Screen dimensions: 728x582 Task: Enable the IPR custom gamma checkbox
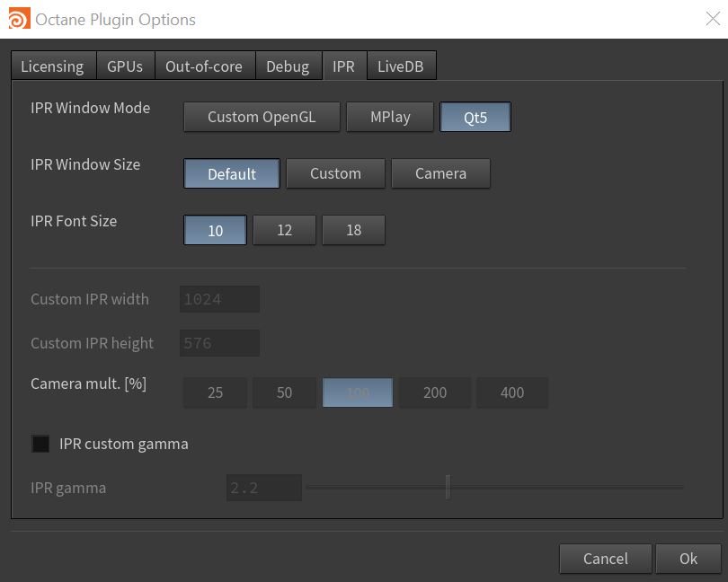click(40, 444)
